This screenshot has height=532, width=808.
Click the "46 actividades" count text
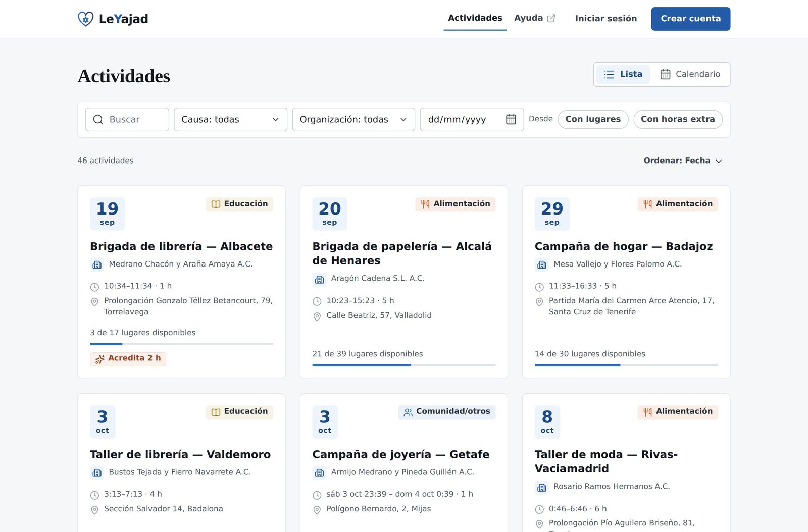pos(106,161)
